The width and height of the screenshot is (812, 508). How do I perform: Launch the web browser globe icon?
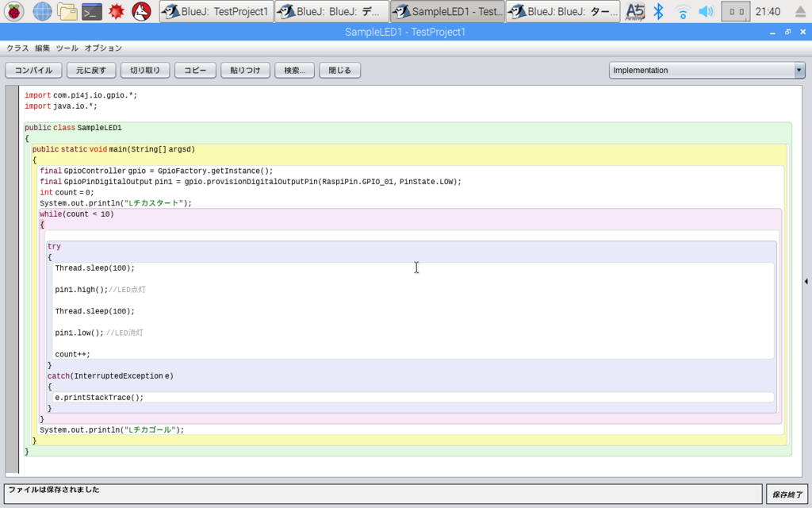[x=42, y=11]
